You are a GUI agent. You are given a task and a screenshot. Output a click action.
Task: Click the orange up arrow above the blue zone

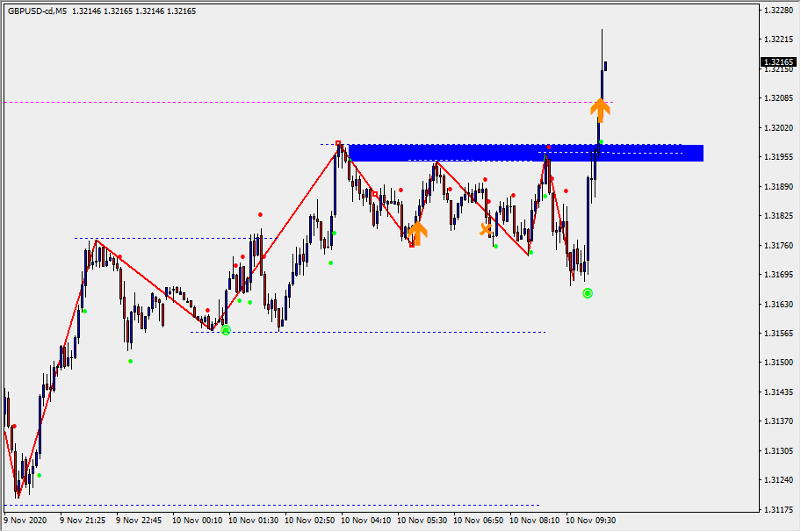(600, 108)
